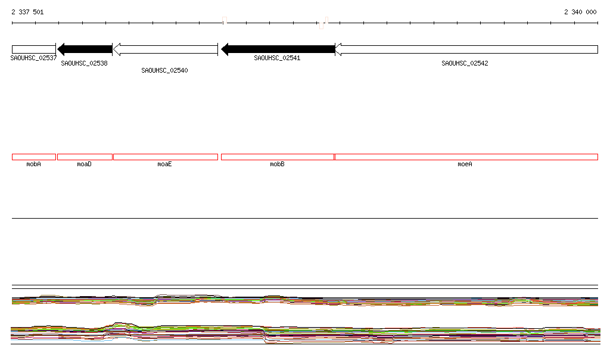Image resolution: width=610 pixels, height=364 pixels.
Task: Select the moaE red annotation box
Action: [166, 157]
